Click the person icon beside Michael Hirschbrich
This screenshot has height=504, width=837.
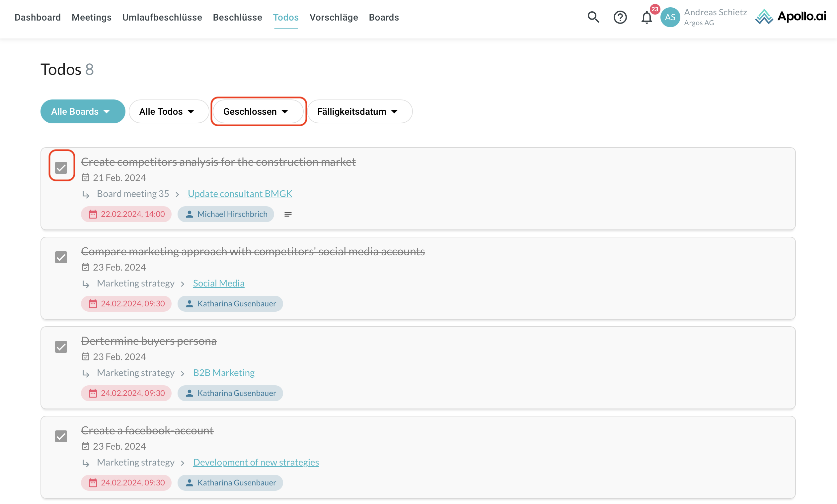pyautogui.click(x=190, y=214)
